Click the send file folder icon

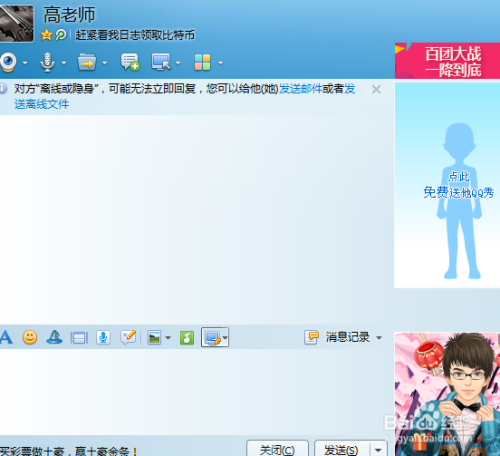(87, 62)
